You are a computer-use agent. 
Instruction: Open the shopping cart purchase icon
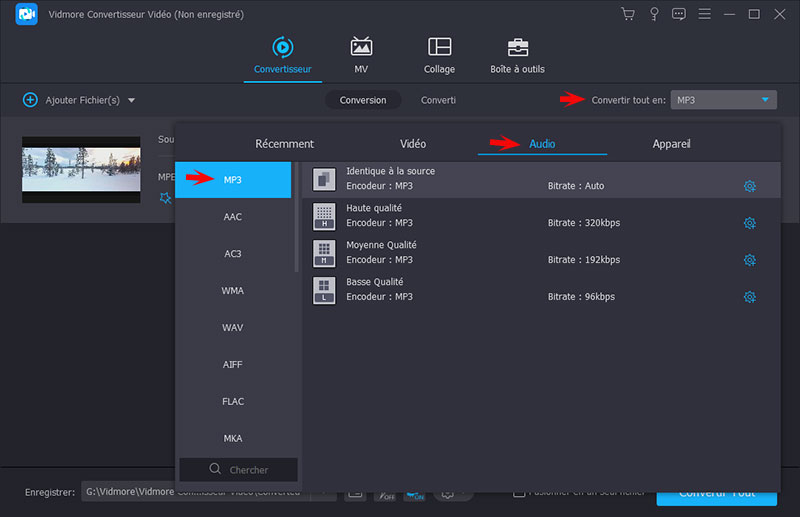(x=628, y=14)
